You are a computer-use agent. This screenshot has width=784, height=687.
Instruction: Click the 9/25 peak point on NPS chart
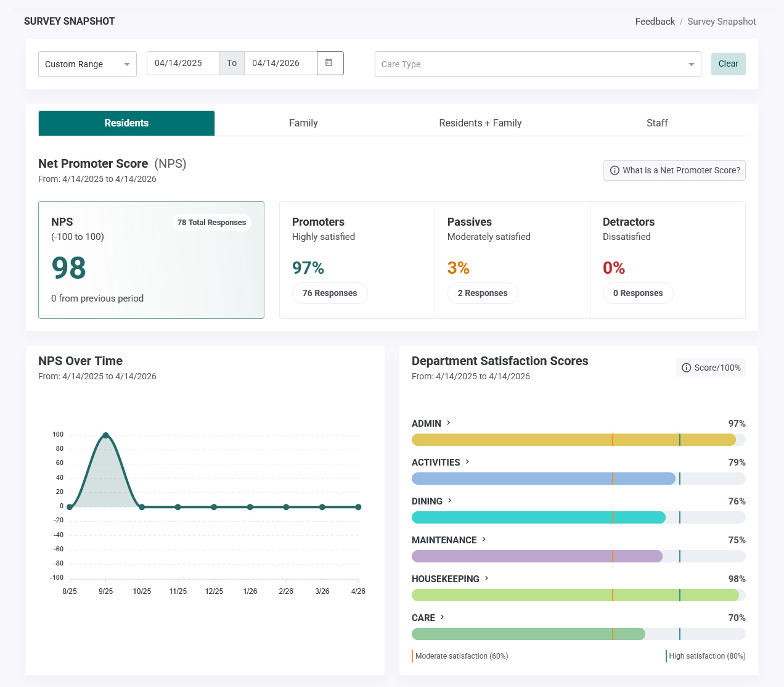[106, 435]
